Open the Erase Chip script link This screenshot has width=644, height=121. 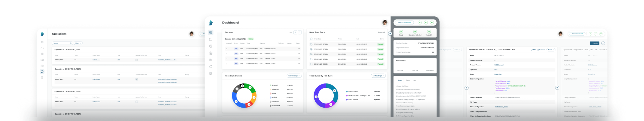pos(498,74)
